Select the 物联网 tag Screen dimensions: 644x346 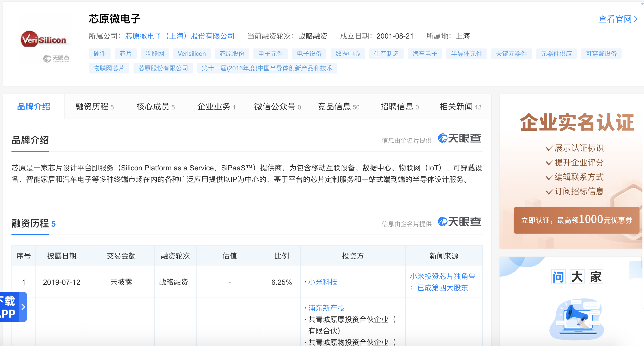pos(155,54)
